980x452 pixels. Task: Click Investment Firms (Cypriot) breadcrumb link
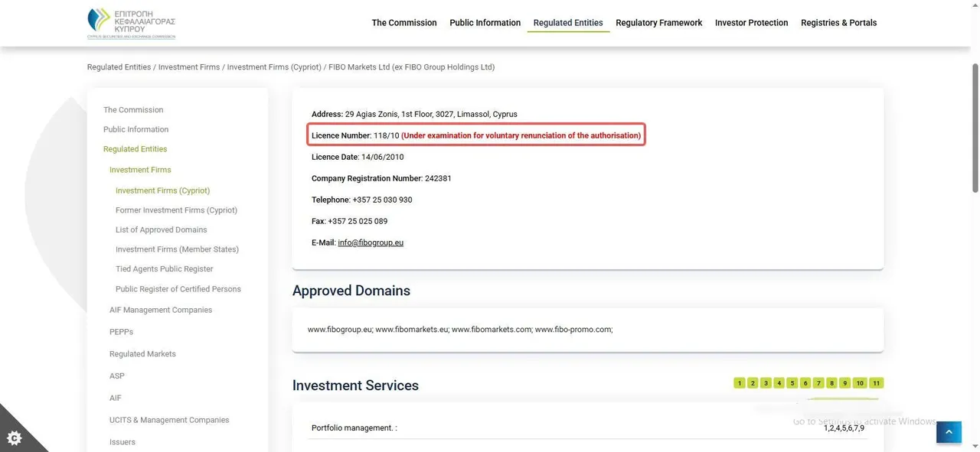[274, 67]
